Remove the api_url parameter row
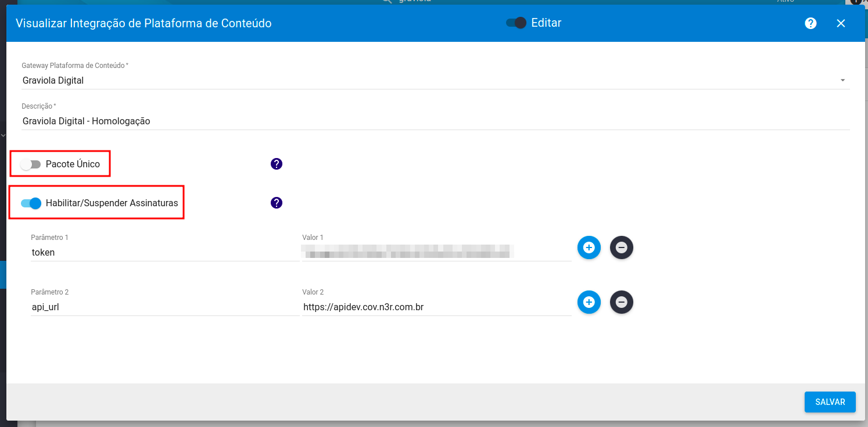Screen dimensions: 868x427 tap(621, 302)
